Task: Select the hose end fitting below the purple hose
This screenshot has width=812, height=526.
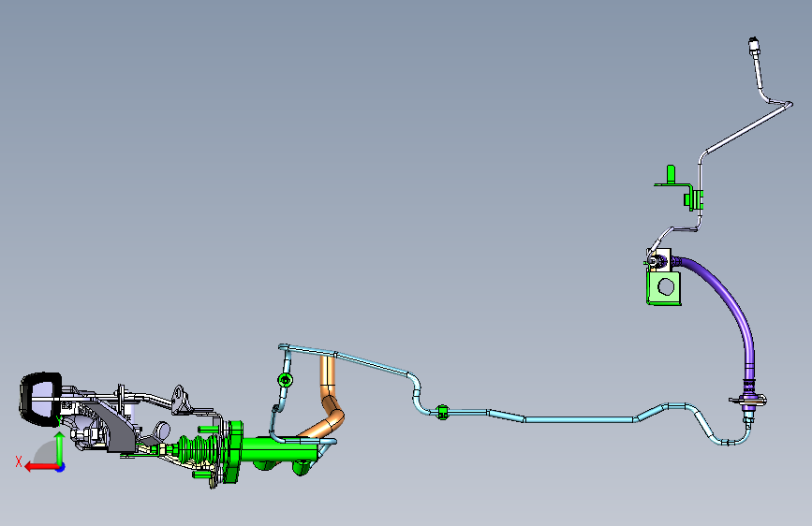Action: 748,400
